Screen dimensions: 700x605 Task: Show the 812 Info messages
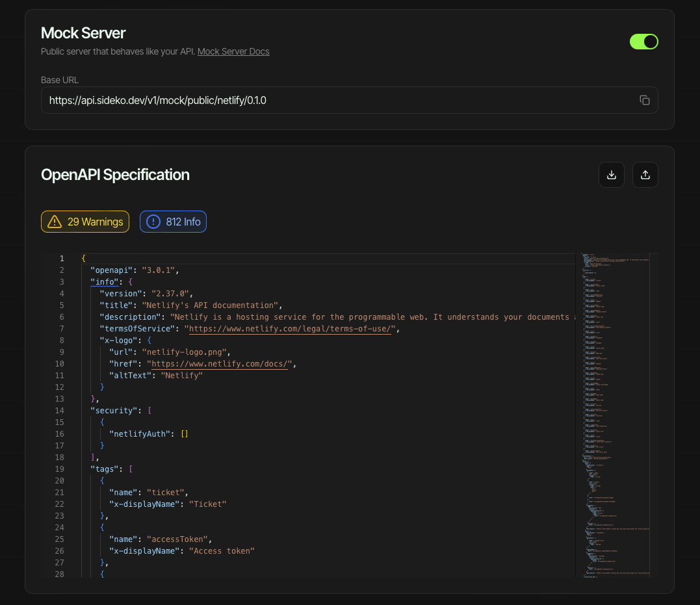[x=173, y=222]
